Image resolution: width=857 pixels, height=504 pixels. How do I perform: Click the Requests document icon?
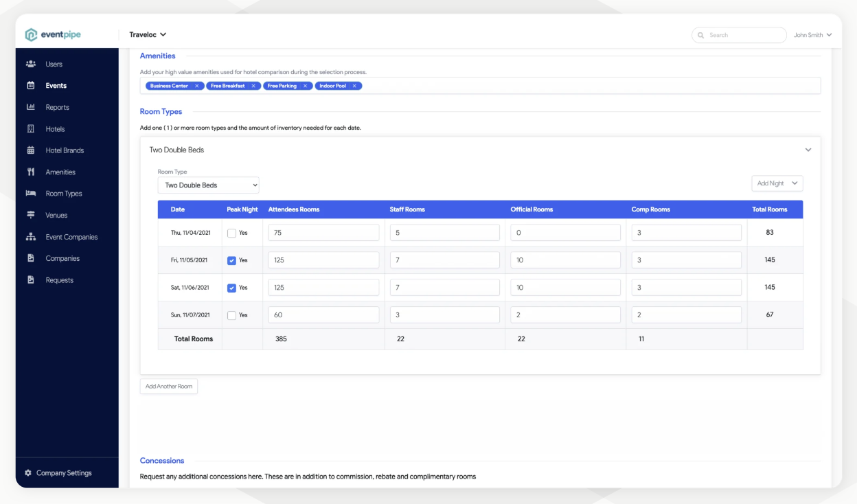coord(31,280)
